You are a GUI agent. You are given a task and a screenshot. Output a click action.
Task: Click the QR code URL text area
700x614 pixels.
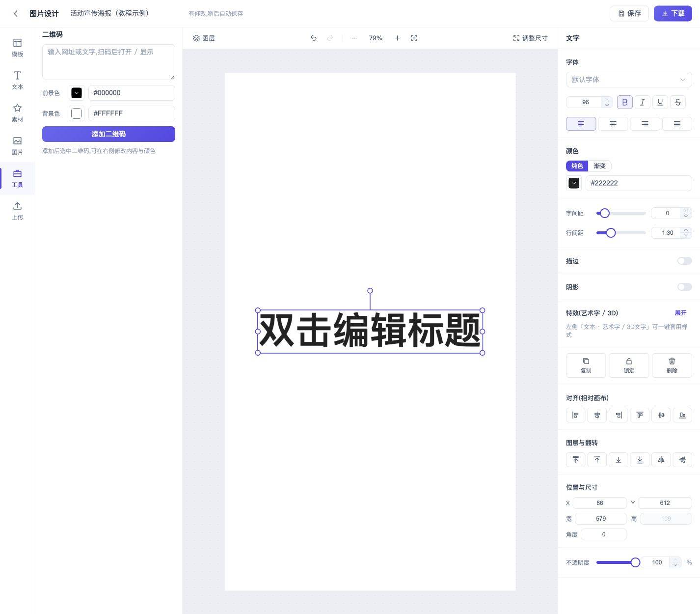click(x=108, y=62)
